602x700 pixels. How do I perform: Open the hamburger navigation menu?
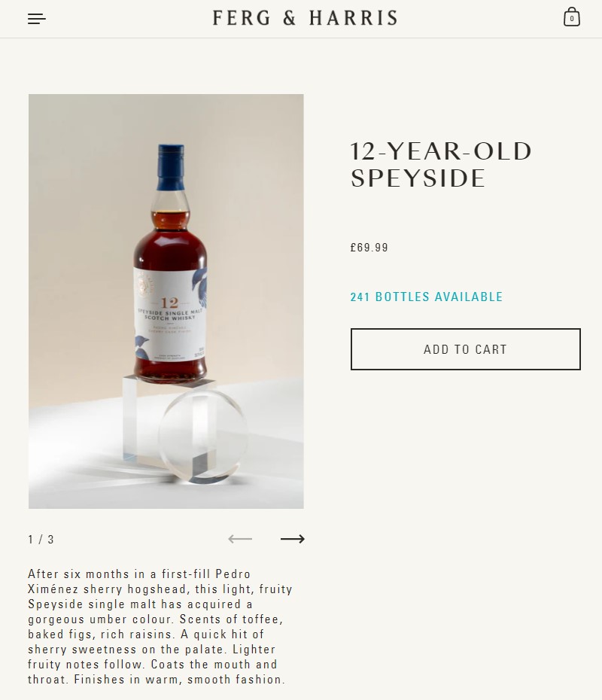tap(37, 19)
